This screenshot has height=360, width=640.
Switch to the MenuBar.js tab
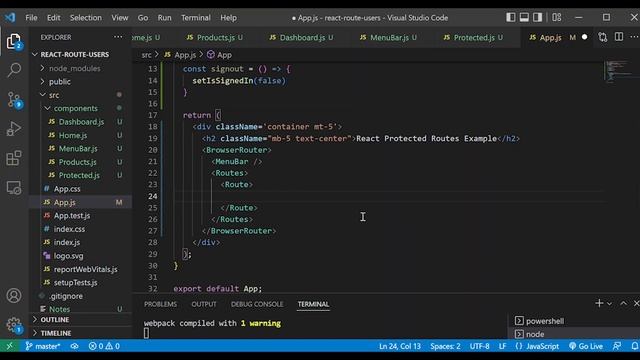coord(388,38)
